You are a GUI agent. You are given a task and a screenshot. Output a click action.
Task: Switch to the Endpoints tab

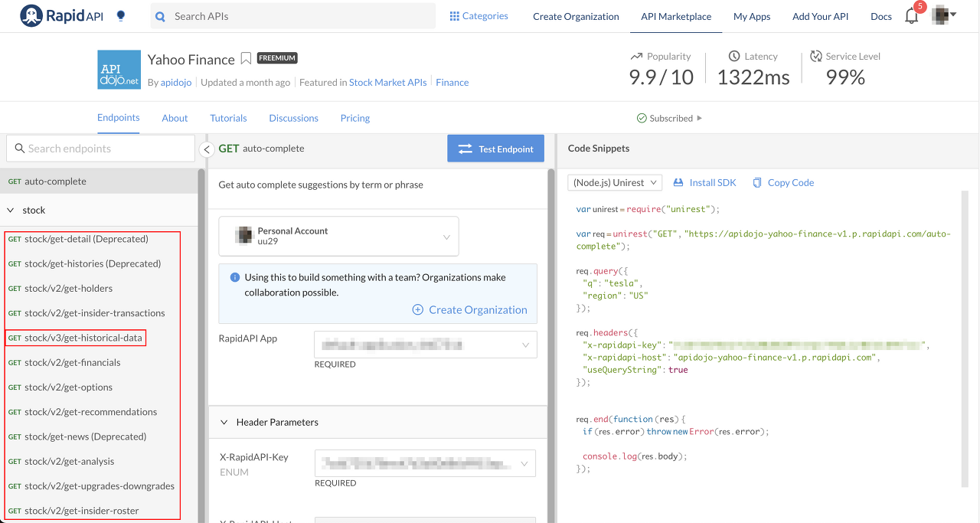pos(119,118)
